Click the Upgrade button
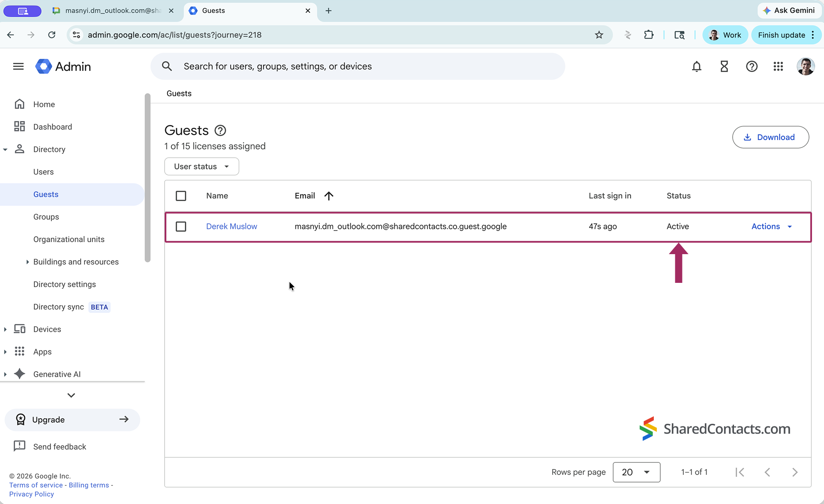This screenshot has width=824, height=504. (x=72, y=420)
